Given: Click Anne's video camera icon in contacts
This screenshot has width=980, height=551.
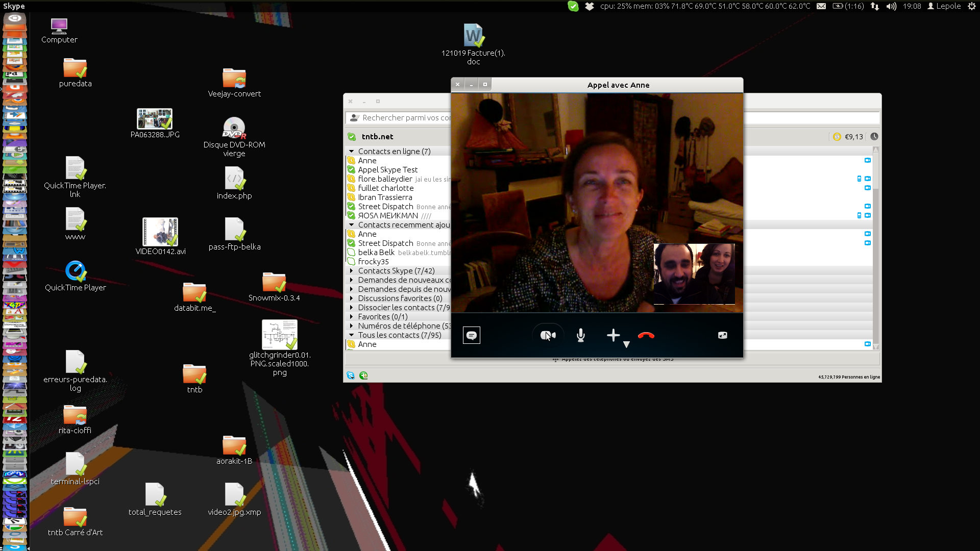Looking at the screenshot, I should [x=867, y=160].
